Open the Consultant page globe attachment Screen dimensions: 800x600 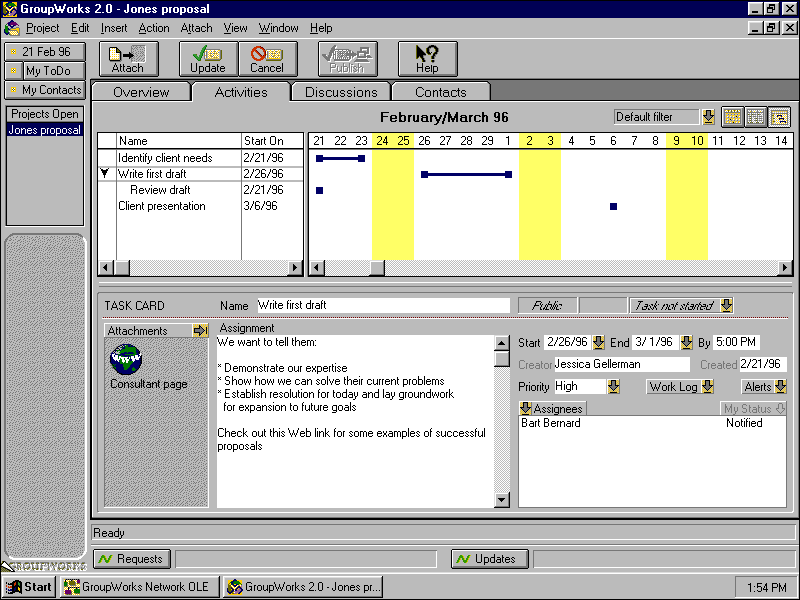126,359
